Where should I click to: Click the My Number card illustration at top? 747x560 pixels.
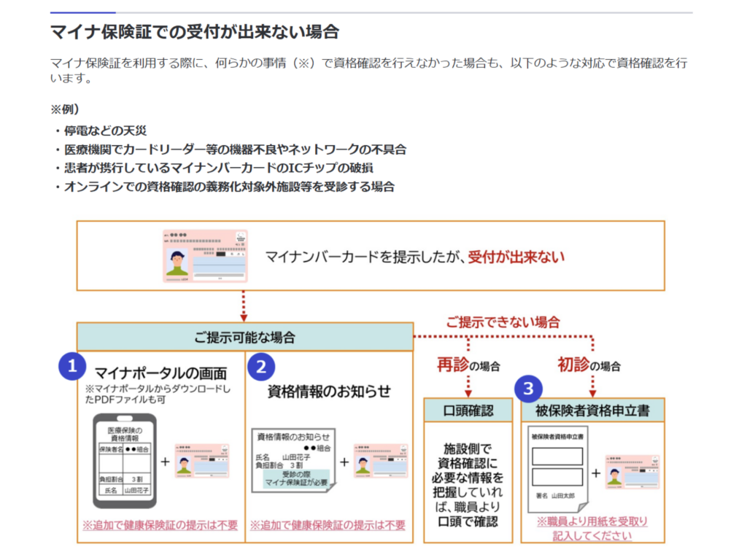[205, 257]
